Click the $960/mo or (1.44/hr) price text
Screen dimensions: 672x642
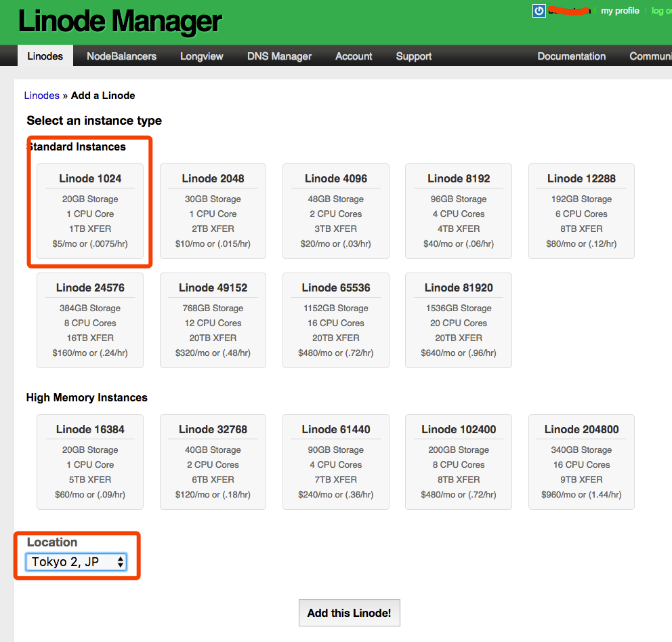coord(582,494)
